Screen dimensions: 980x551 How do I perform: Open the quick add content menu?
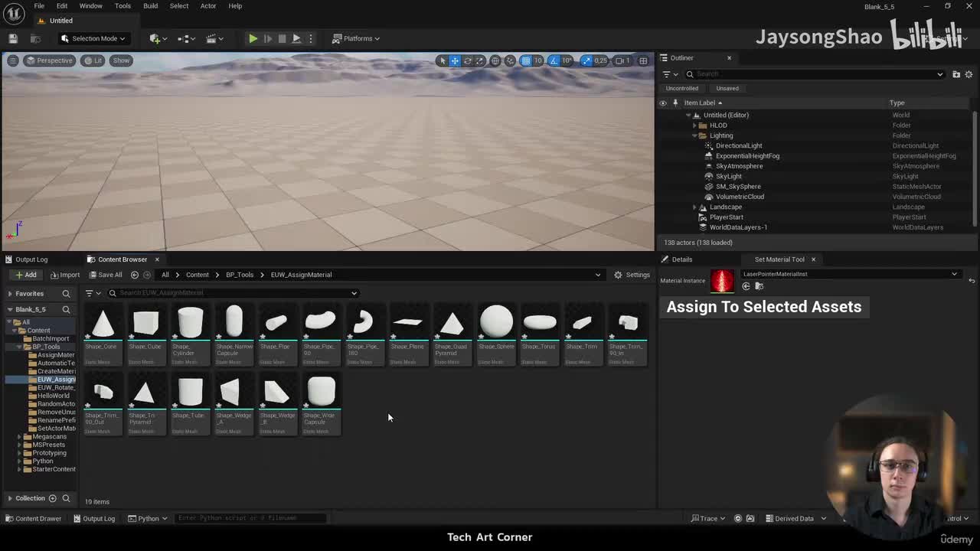pos(157,38)
